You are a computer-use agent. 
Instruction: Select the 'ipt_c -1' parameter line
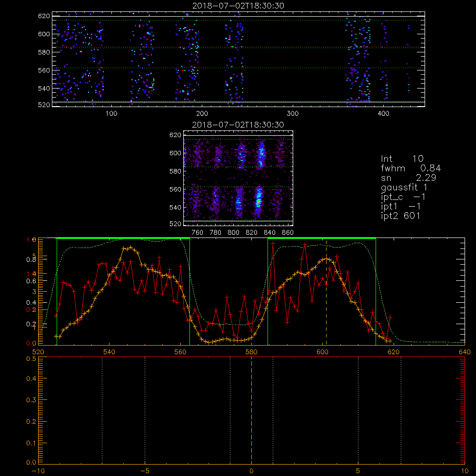point(403,197)
